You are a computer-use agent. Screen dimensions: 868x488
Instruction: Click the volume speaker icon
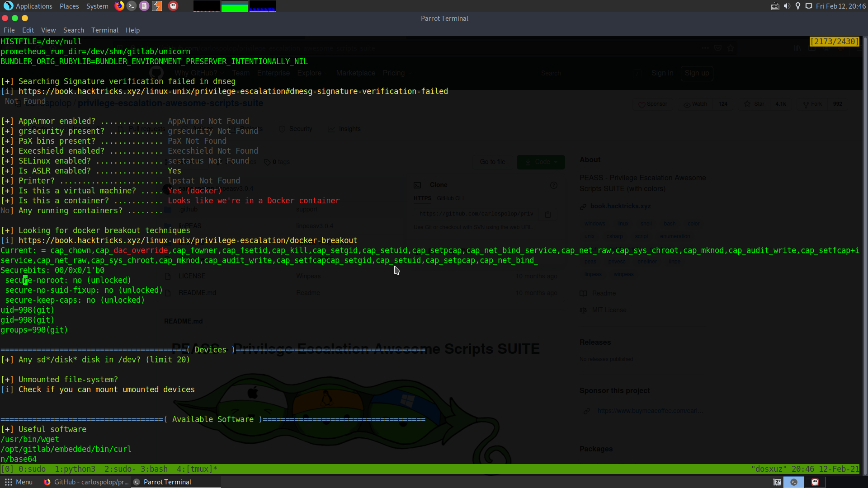coord(787,6)
